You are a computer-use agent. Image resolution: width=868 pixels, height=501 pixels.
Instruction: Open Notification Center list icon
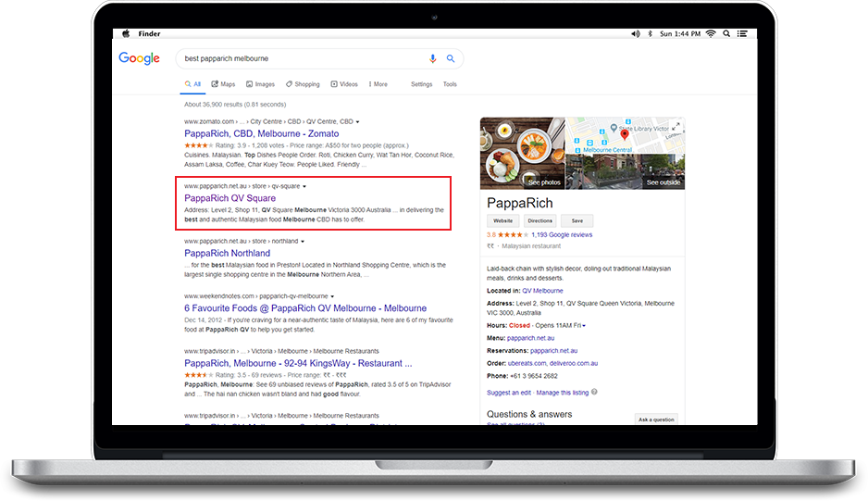[x=742, y=34]
